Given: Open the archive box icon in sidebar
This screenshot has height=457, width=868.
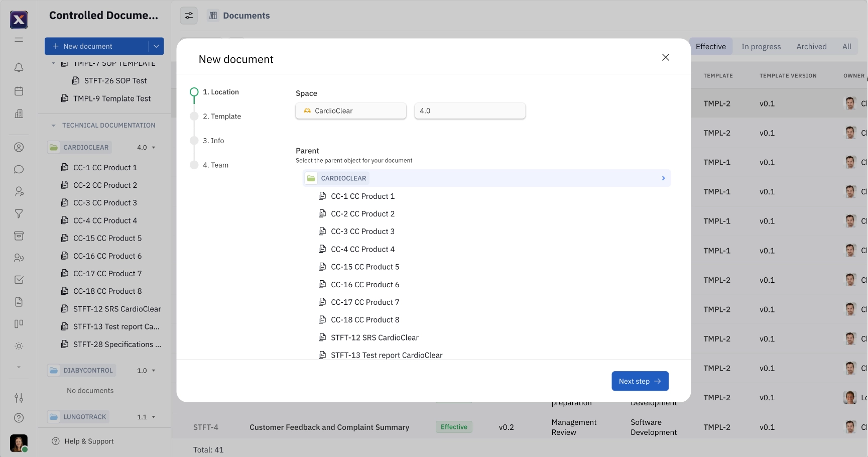Looking at the screenshot, I should point(19,236).
